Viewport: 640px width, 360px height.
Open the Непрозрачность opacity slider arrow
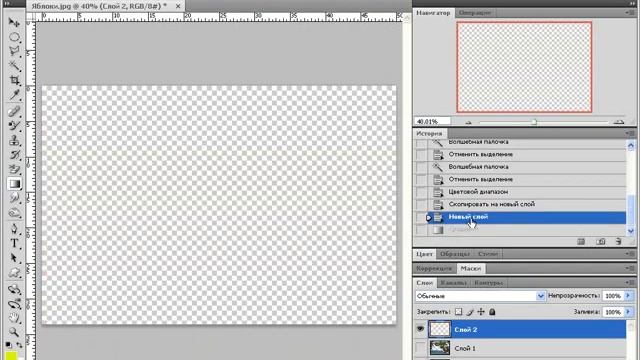point(628,296)
